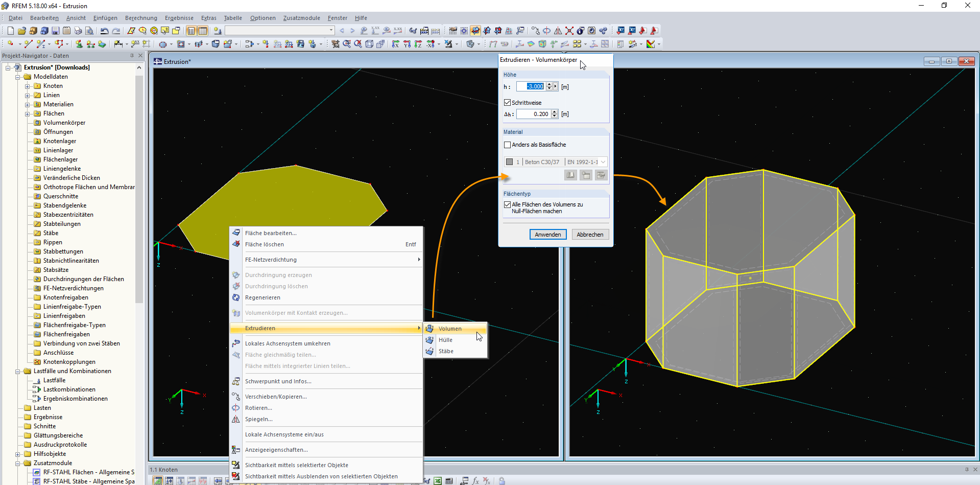Click the gray material color swatch
Screen dimensions: 980x485
[509, 162]
